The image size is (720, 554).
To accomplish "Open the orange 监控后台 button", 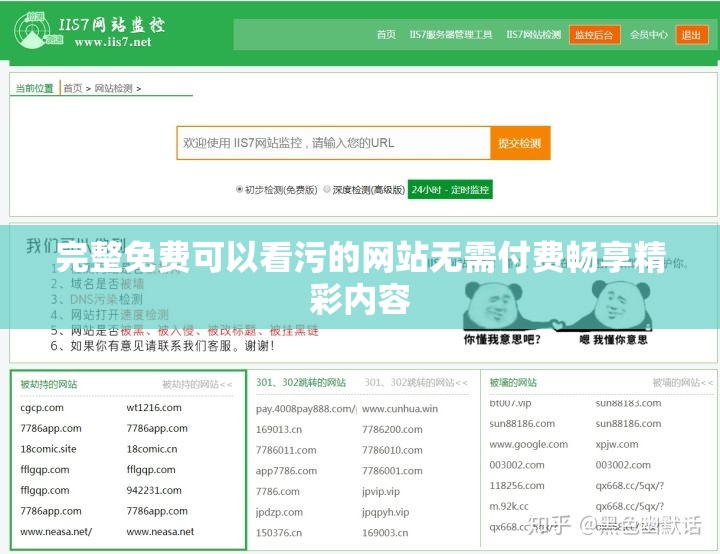I will pyautogui.click(x=595, y=35).
